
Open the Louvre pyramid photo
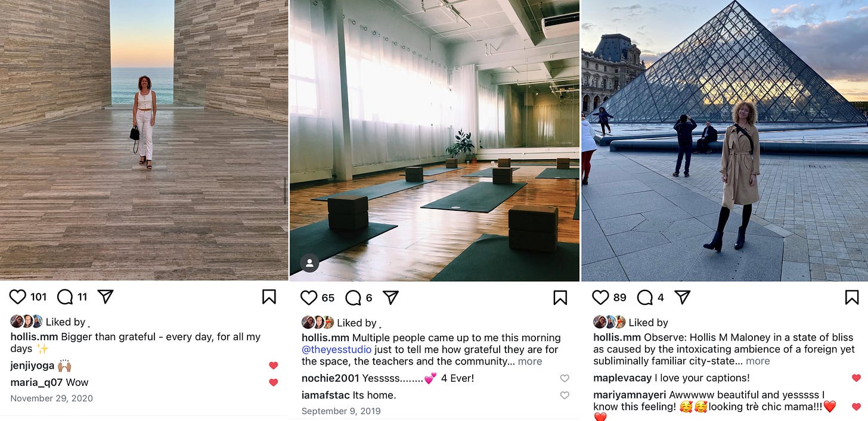(x=724, y=141)
